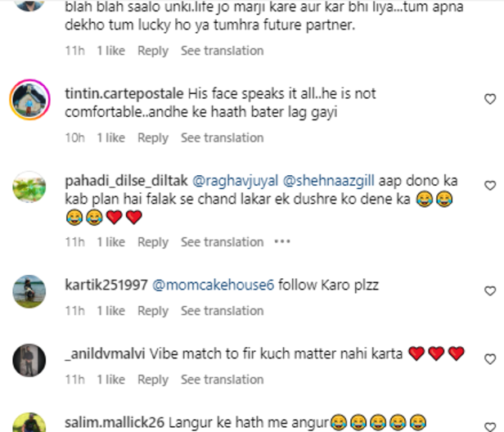
Task: See translation of the top comment
Action: point(222,51)
